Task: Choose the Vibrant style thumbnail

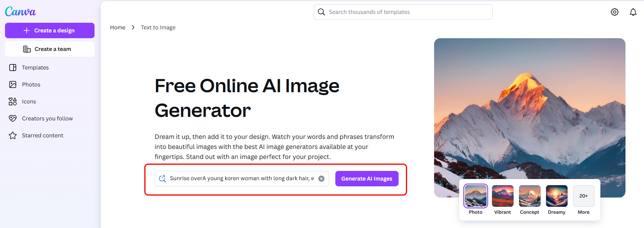Action: (502, 196)
